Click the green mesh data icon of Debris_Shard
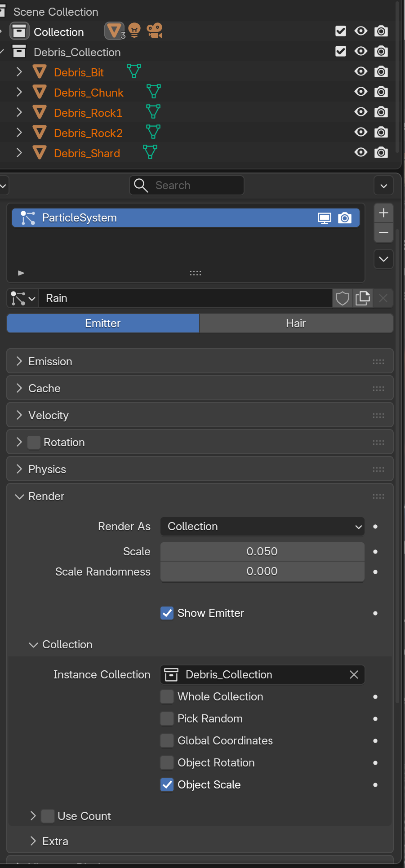The height and width of the screenshot is (868, 405). (150, 152)
